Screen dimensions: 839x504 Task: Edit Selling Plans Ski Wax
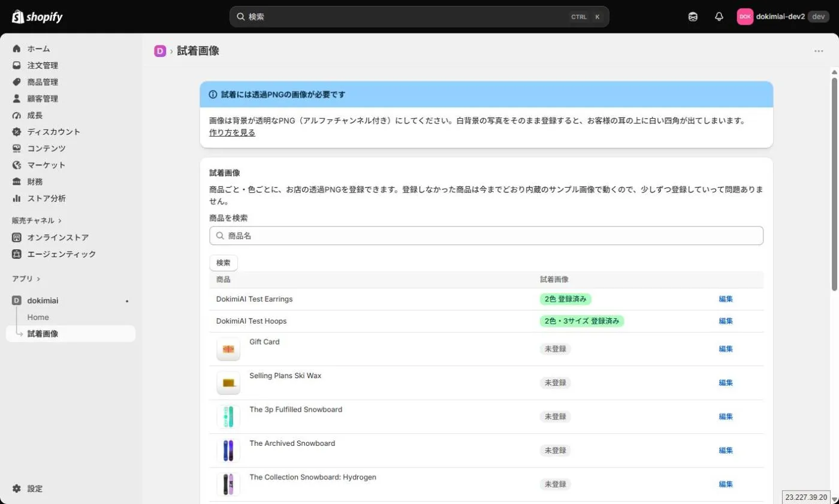(x=726, y=382)
